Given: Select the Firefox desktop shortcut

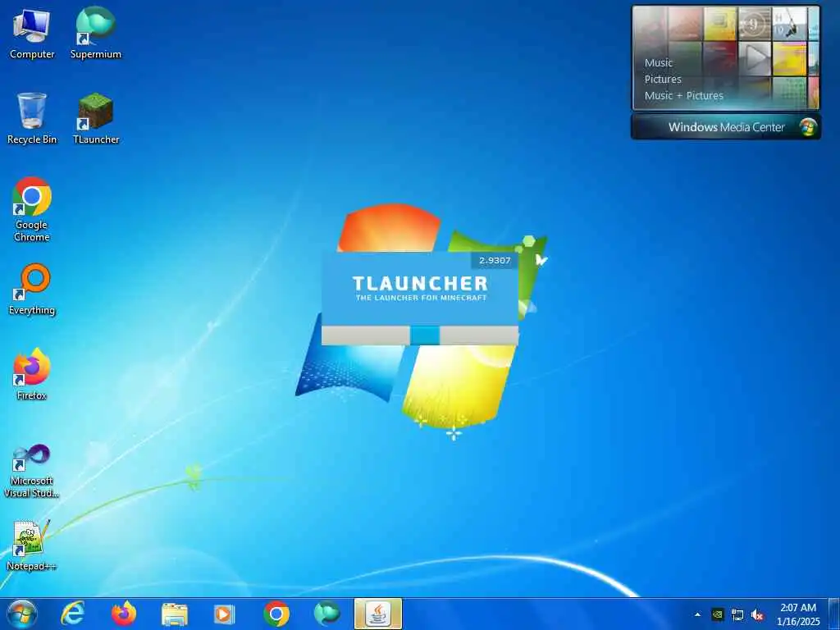Looking at the screenshot, I should 32,374.
